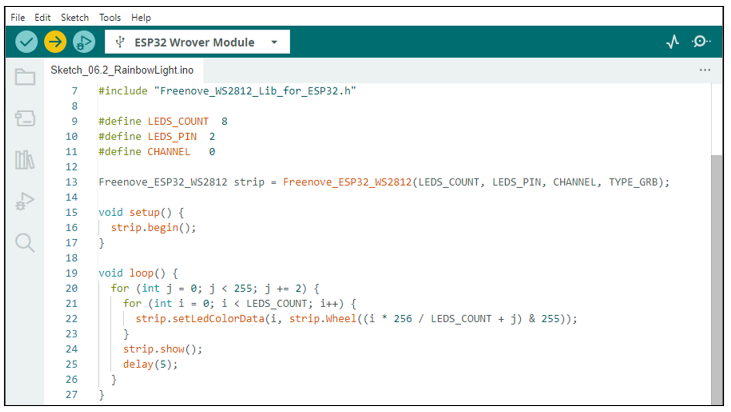
Task: Click strip.begin(); on line 16
Action: point(153,228)
